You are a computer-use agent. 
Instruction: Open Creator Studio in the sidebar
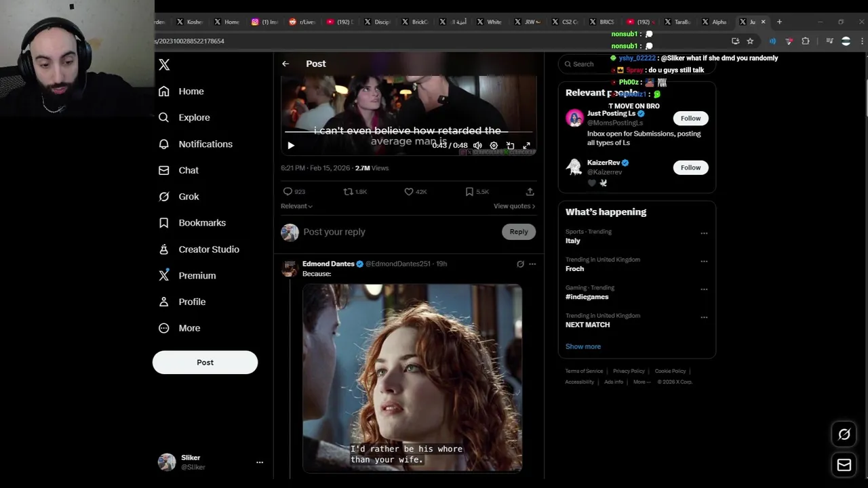(x=199, y=249)
